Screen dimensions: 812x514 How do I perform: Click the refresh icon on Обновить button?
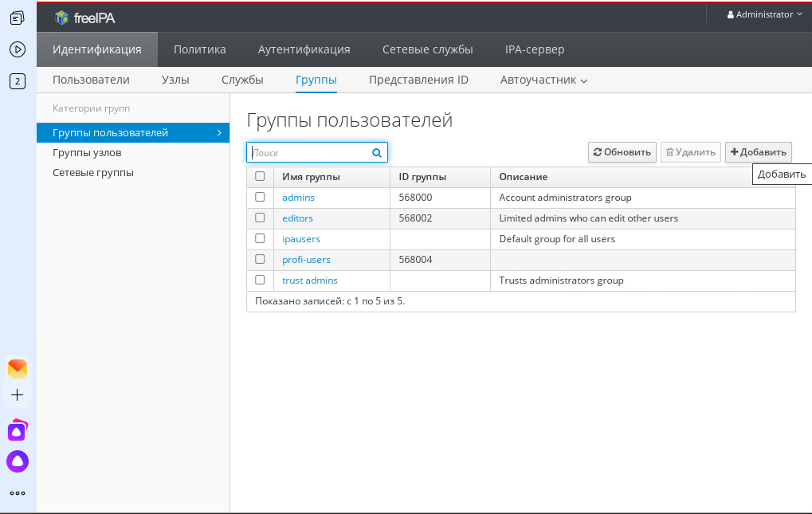coord(597,151)
